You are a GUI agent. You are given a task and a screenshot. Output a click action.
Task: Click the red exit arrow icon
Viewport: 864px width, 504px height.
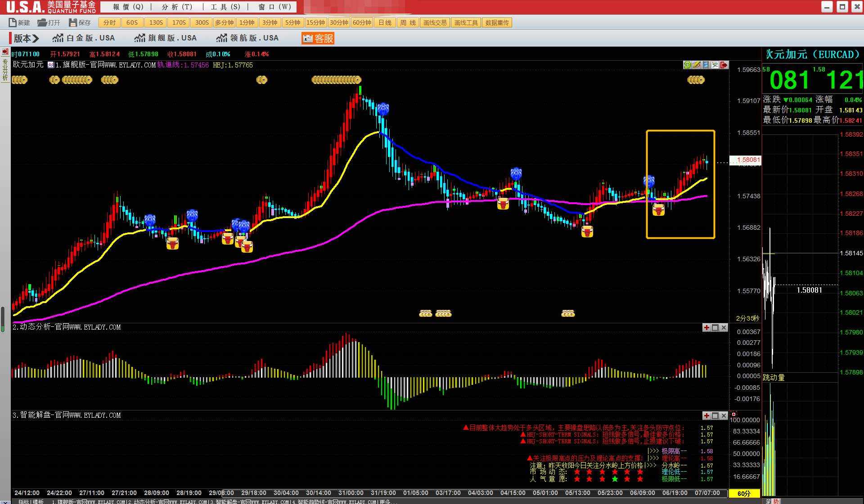pos(724,65)
